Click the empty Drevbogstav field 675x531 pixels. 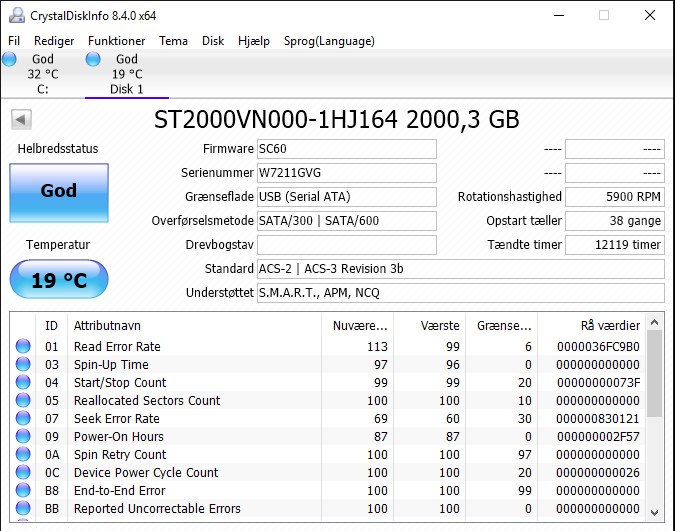coord(347,245)
